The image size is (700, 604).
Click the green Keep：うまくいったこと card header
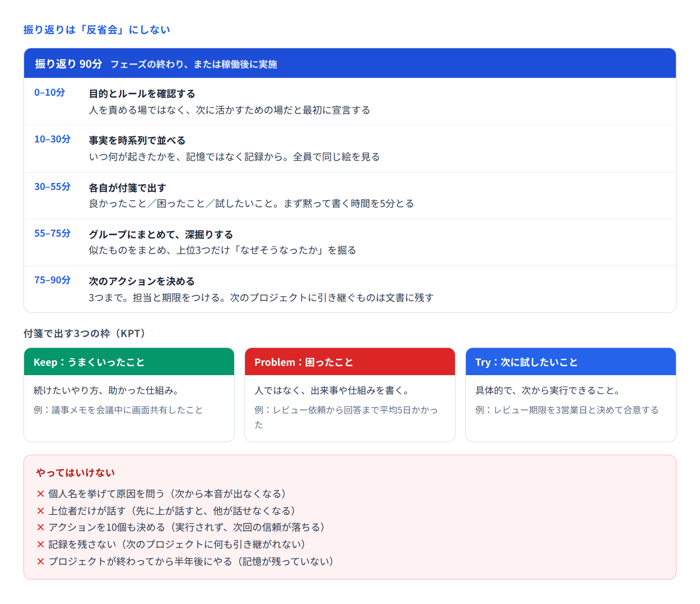coord(129,362)
